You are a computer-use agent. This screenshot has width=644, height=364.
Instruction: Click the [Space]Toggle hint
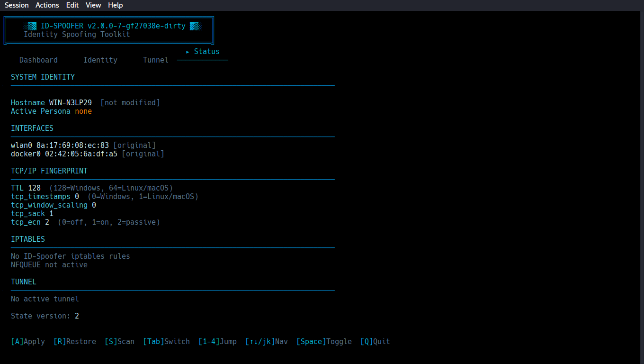[324, 342]
